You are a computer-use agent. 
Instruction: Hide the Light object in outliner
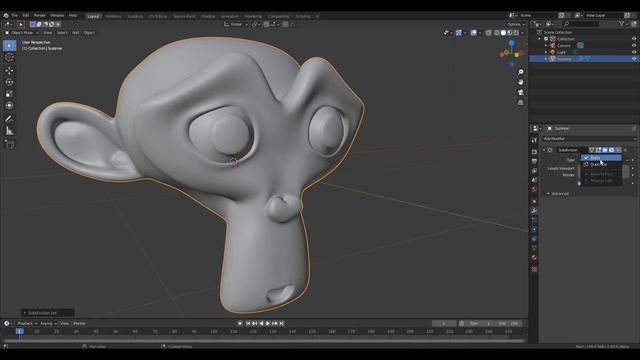[634, 52]
